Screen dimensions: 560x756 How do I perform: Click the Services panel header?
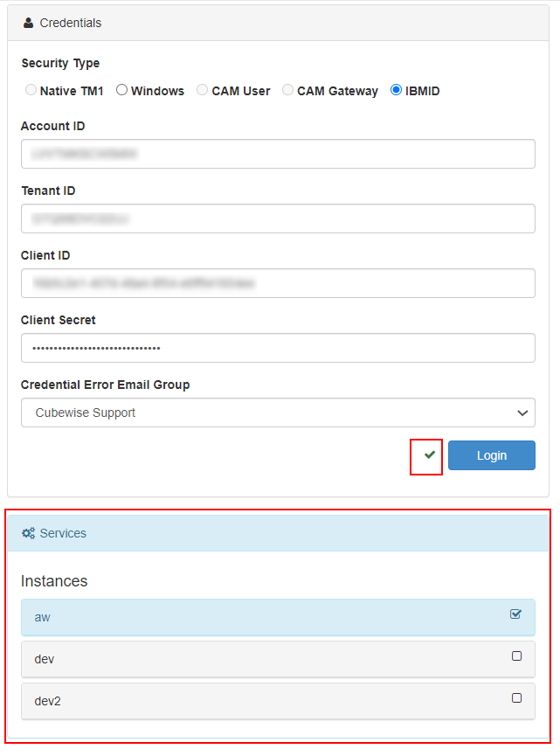click(278, 533)
